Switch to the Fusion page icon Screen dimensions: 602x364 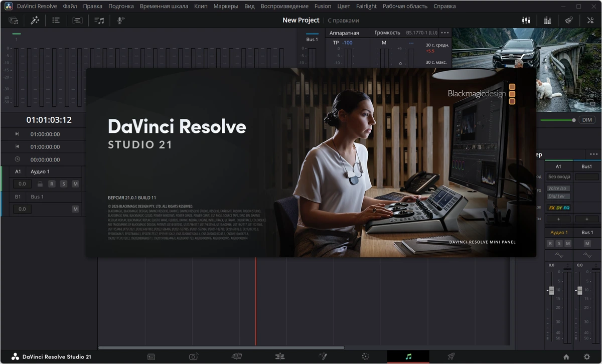(323, 356)
